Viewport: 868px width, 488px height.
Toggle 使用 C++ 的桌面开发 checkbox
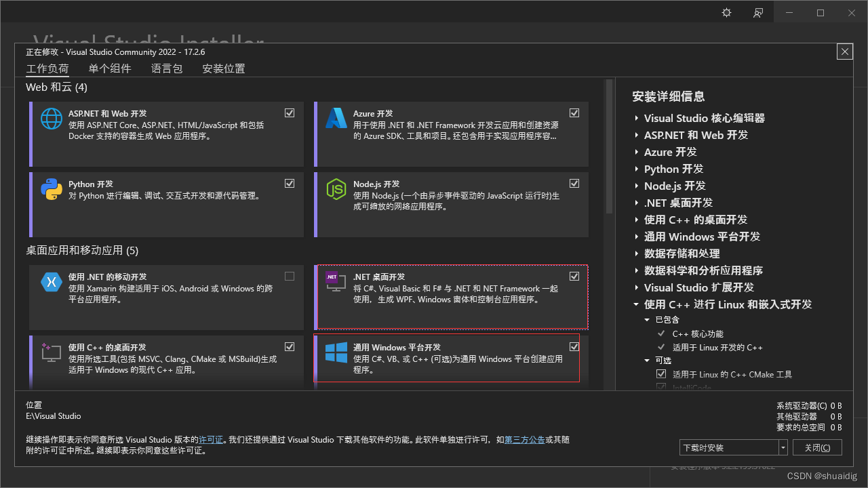[290, 346]
